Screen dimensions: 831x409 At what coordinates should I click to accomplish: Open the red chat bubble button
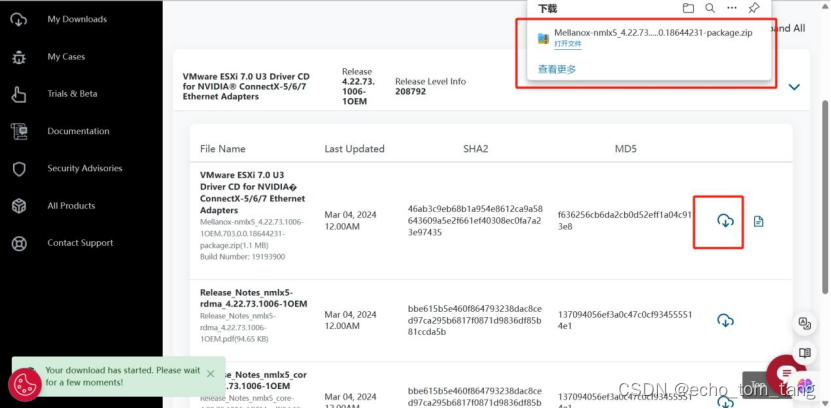[786, 372]
